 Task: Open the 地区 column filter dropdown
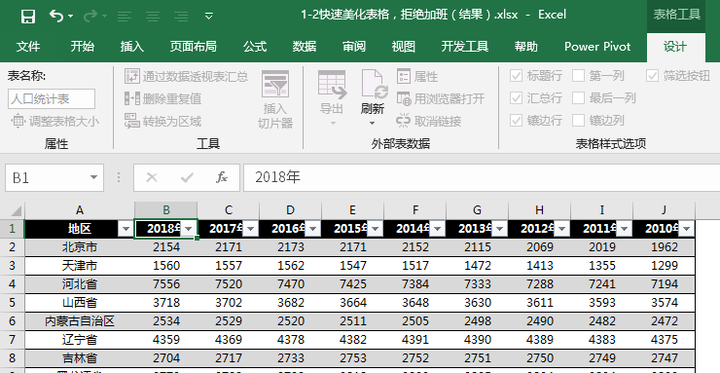coord(125,229)
